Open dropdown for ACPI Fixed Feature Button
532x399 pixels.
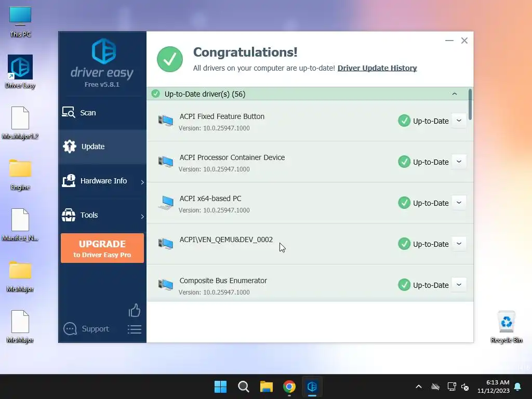click(x=459, y=121)
